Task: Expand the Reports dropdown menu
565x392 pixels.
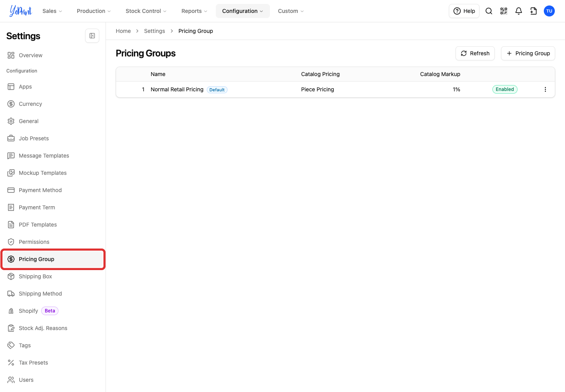Action: pyautogui.click(x=194, y=11)
